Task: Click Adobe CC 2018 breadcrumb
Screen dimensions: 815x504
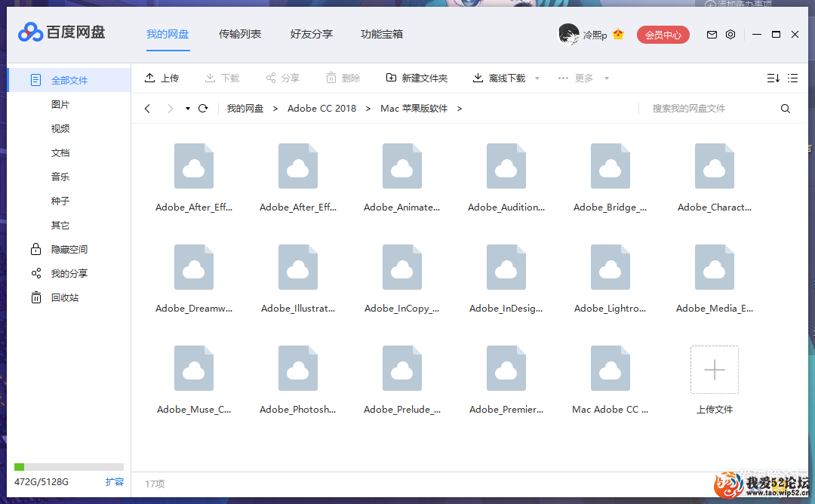Action: click(321, 108)
